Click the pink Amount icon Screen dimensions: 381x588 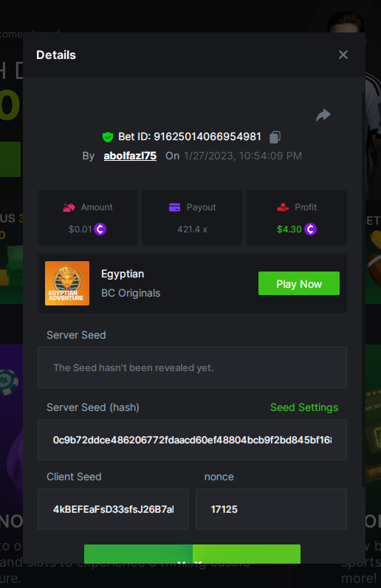click(69, 207)
